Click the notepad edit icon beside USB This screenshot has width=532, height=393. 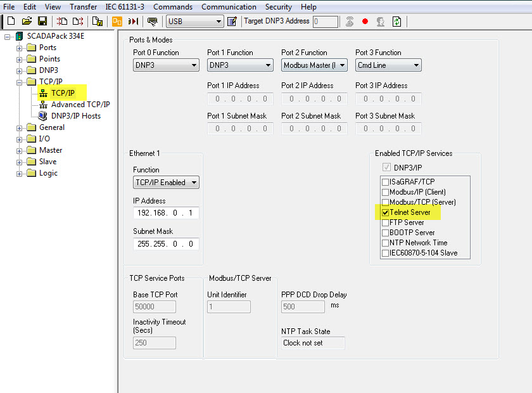[x=232, y=22]
